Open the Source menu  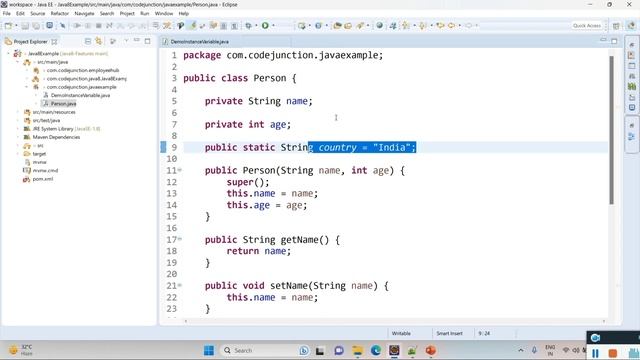click(38, 13)
